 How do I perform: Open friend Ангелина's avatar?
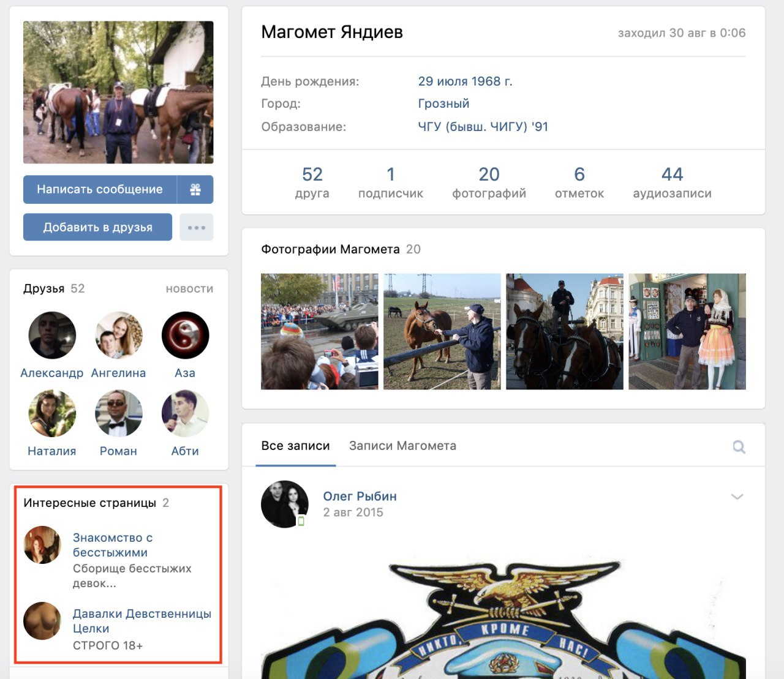119,335
